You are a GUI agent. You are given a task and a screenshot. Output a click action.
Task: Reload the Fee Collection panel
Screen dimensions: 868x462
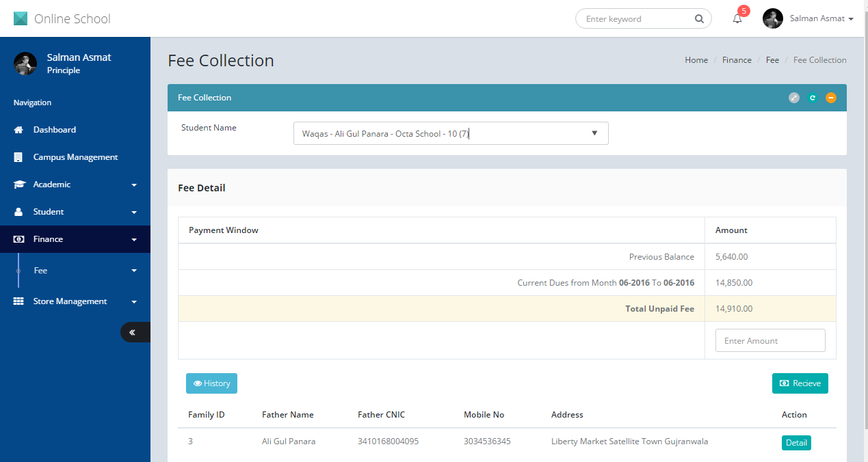point(813,98)
